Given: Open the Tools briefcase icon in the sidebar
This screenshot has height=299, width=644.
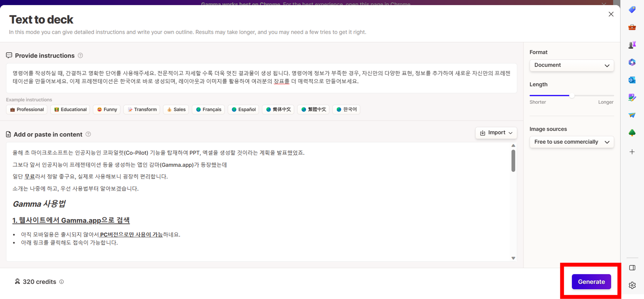Looking at the screenshot, I should (x=632, y=27).
